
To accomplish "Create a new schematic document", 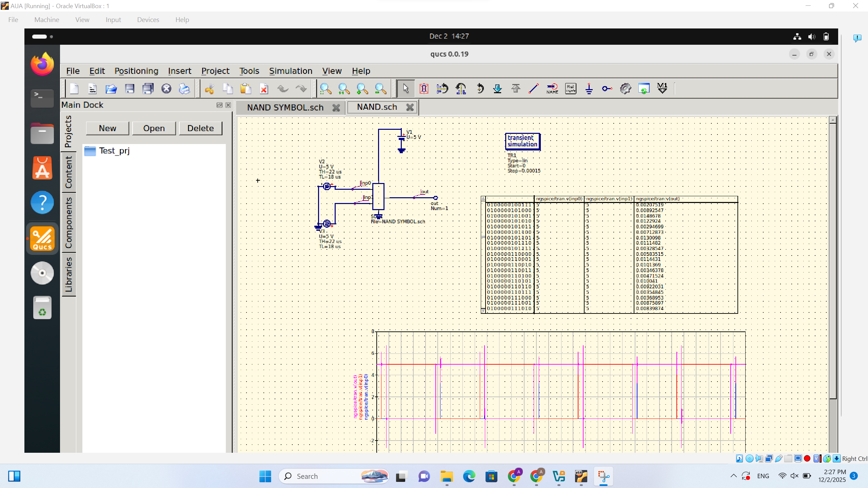I will pos(74,89).
